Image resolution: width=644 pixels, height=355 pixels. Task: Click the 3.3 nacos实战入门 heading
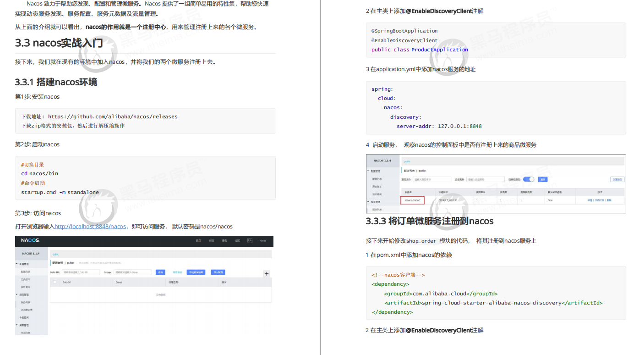pos(59,43)
